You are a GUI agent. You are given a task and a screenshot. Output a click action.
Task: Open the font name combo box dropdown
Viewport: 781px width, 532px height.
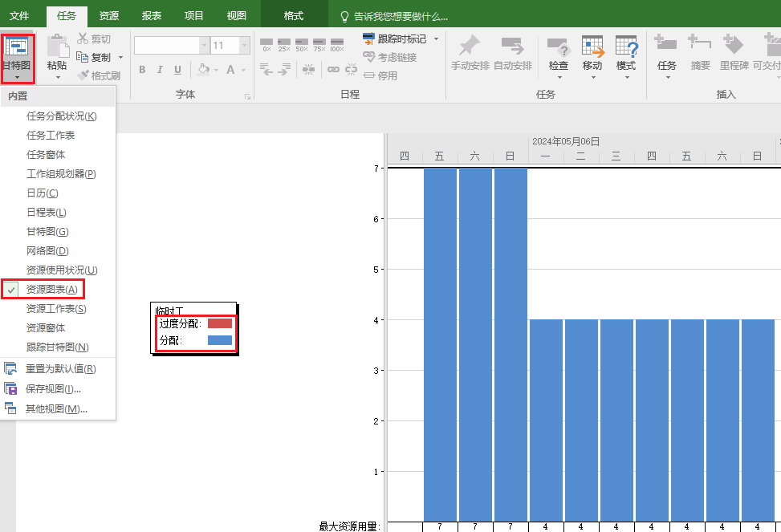[204, 45]
